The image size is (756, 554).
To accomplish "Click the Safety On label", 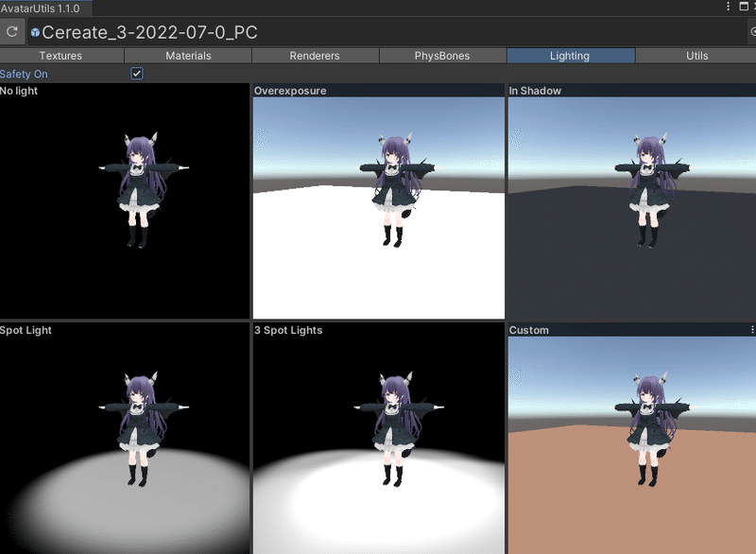I will (x=24, y=73).
